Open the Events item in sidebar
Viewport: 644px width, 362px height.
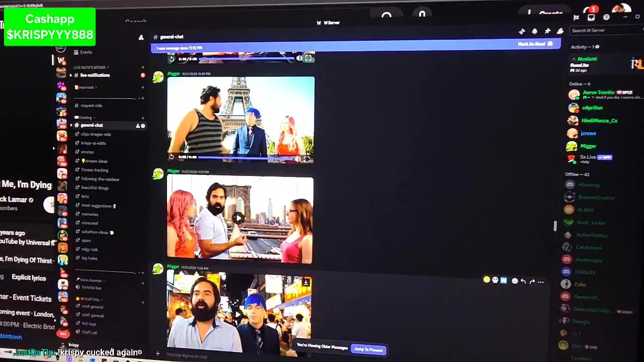tap(86, 52)
